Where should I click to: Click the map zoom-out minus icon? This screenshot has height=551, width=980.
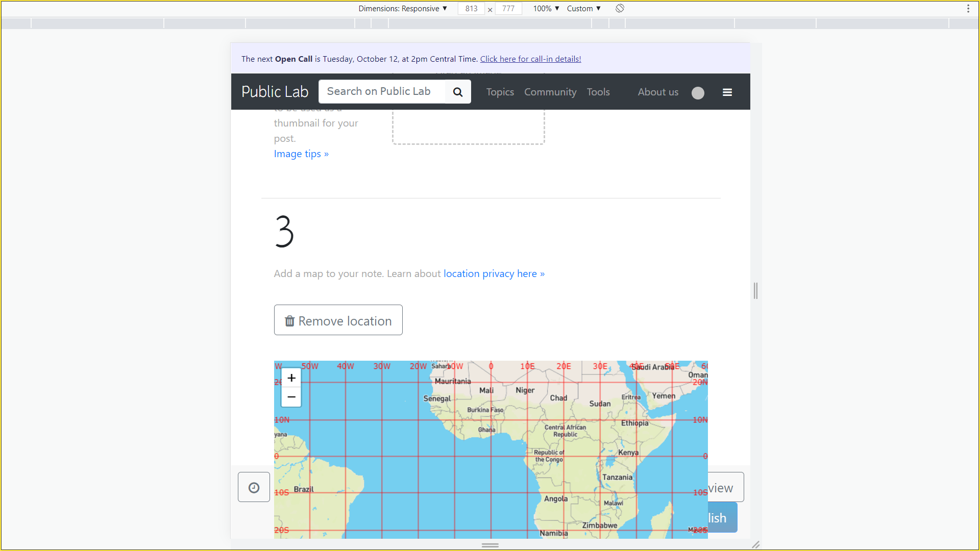pyautogui.click(x=291, y=397)
